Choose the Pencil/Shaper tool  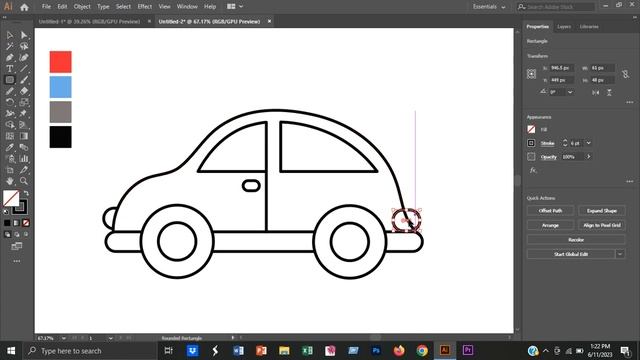[x=9, y=91]
